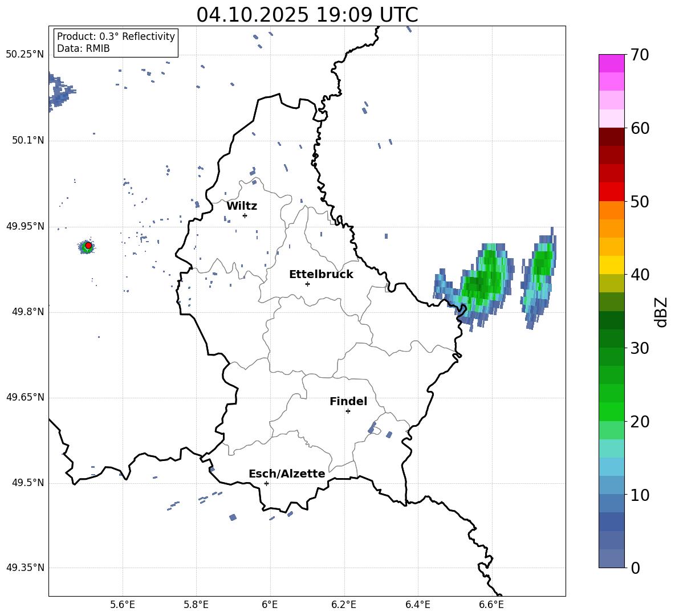The height and width of the screenshot is (616, 675).
Task: Click the cross marker below Esch/Alzette
Action: [266, 483]
